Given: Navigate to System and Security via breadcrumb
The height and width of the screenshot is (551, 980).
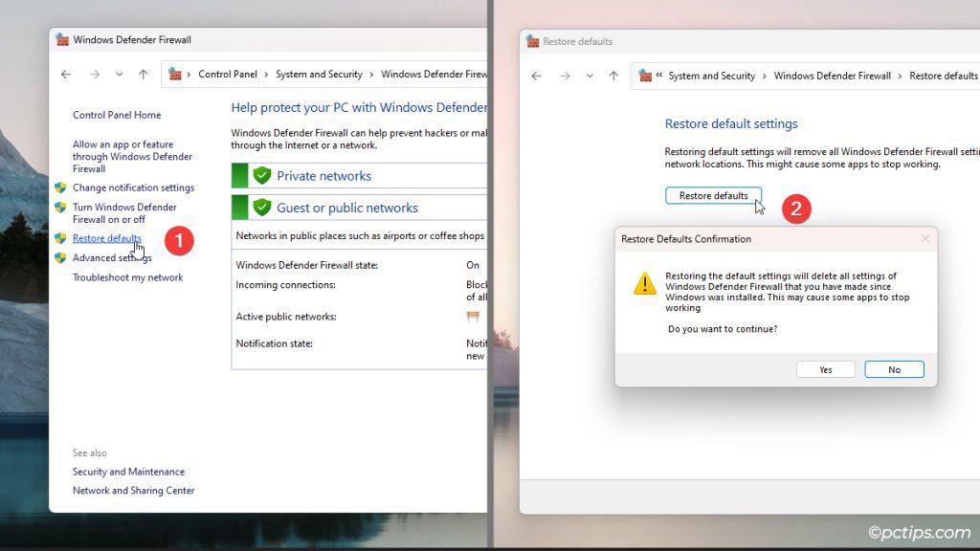Looking at the screenshot, I should (x=319, y=74).
